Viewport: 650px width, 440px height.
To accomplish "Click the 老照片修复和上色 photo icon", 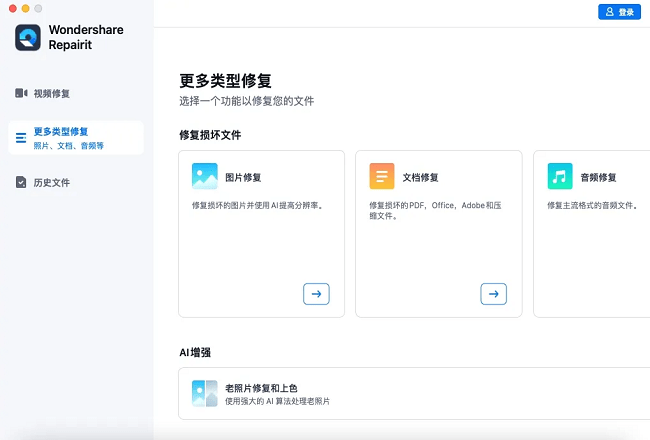I will 204,392.
